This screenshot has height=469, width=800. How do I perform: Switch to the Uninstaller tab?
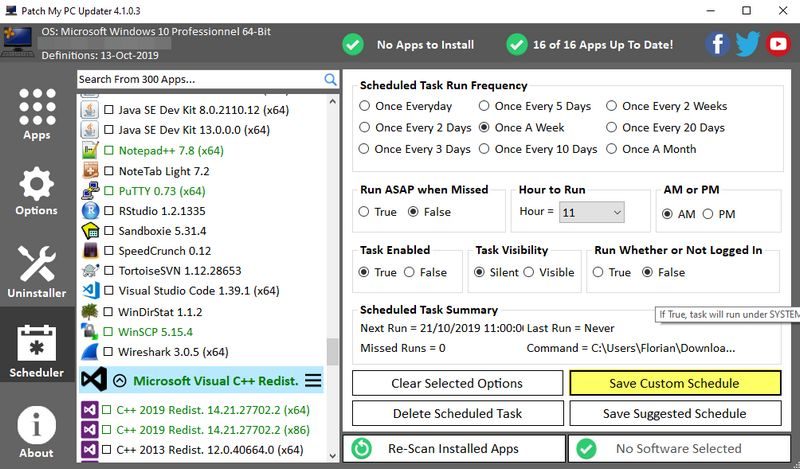click(37, 270)
